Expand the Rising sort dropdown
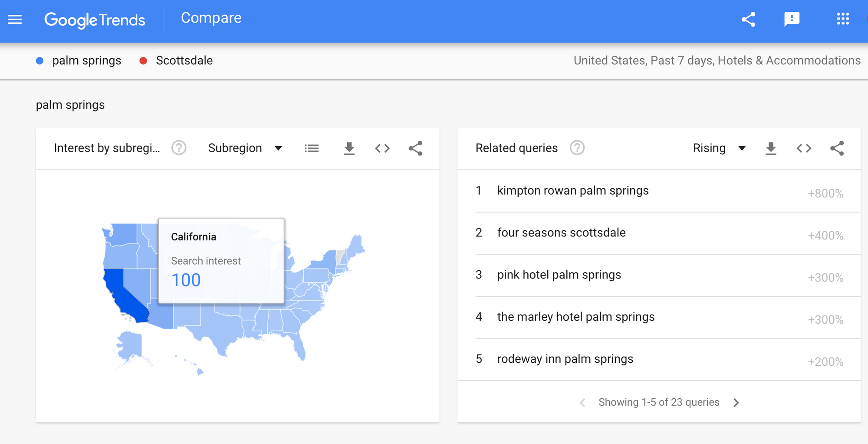Image resolution: width=868 pixels, height=444 pixels. 719,148
